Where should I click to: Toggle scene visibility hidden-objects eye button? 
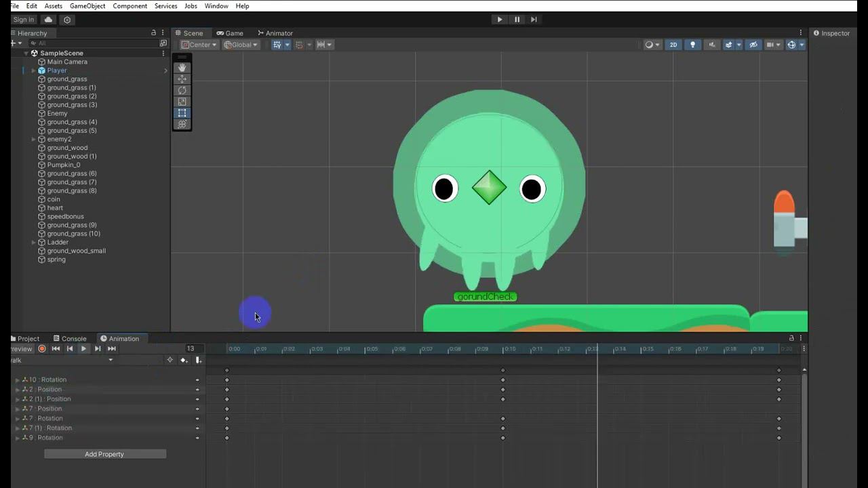coord(753,45)
